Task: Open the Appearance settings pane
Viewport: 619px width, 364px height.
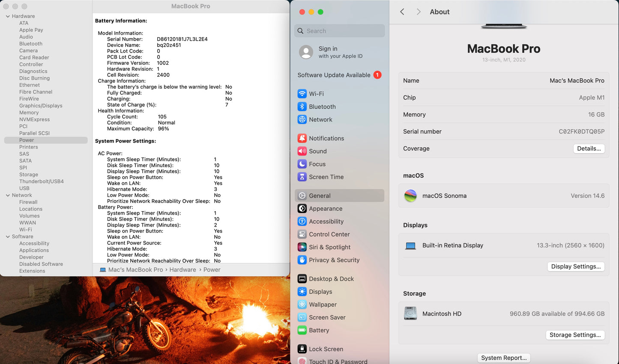Action: [325, 209]
